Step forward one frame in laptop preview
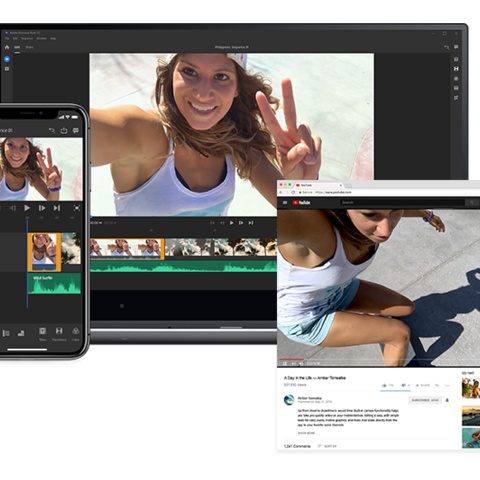 coord(241,223)
